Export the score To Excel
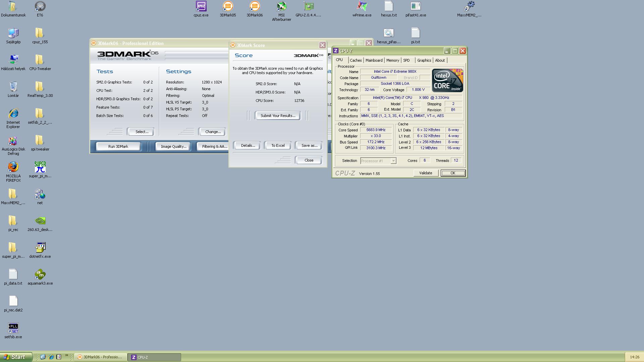Screen dimensions: 644x362 (278, 145)
